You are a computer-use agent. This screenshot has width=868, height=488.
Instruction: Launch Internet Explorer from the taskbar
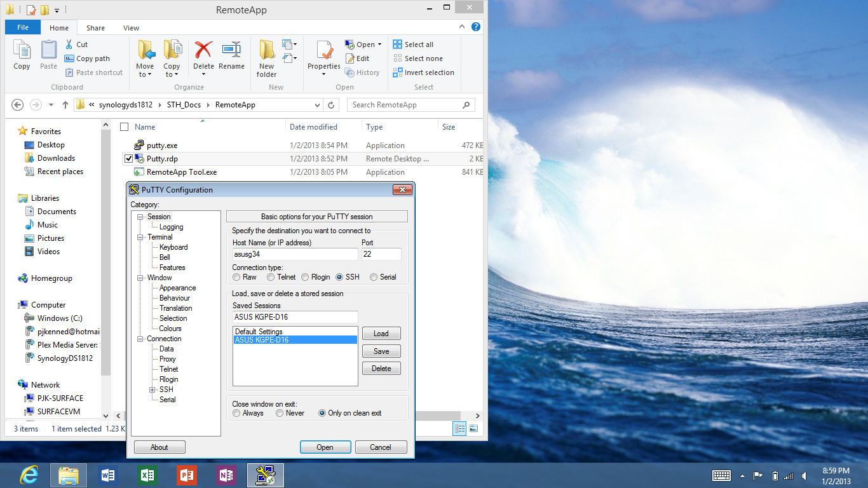click(x=29, y=475)
